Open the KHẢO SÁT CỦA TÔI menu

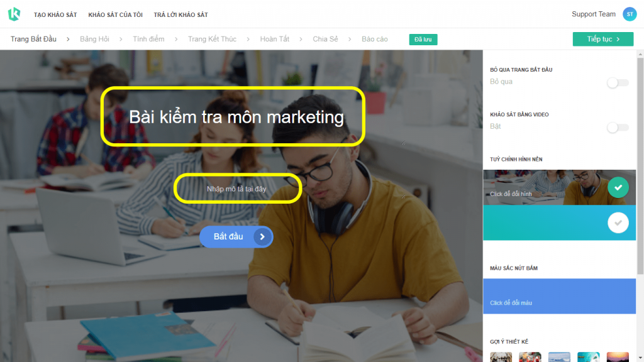pyautogui.click(x=116, y=15)
